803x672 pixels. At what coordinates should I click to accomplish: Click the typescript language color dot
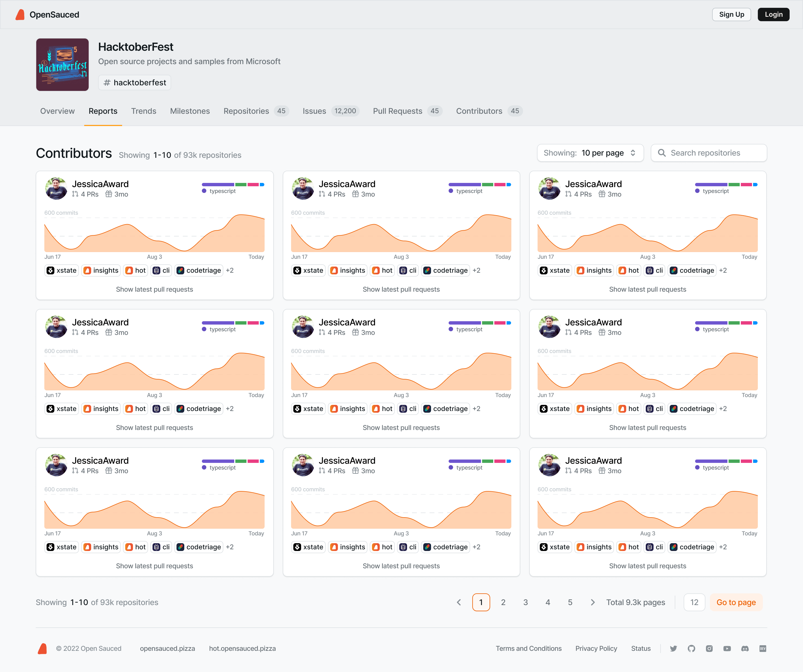pos(204,191)
